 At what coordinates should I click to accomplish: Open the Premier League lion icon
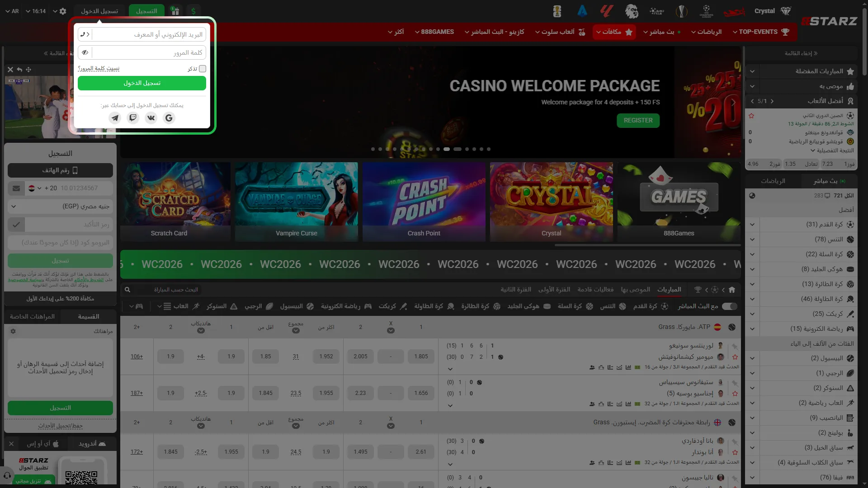tap(632, 11)
